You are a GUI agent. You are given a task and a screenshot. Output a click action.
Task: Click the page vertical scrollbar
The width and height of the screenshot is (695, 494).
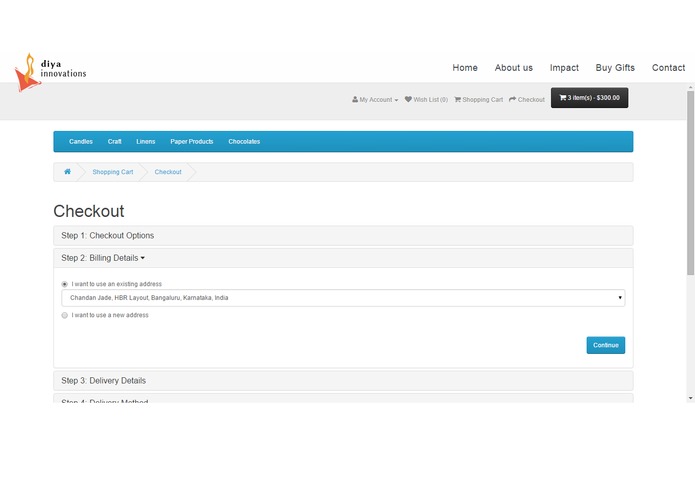point(690,183)
